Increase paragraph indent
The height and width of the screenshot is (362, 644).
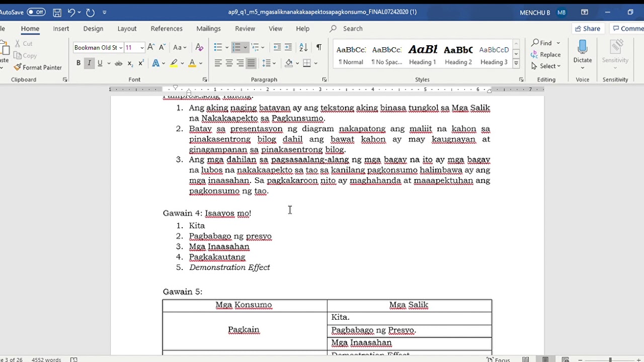click(x=288, y=47)
